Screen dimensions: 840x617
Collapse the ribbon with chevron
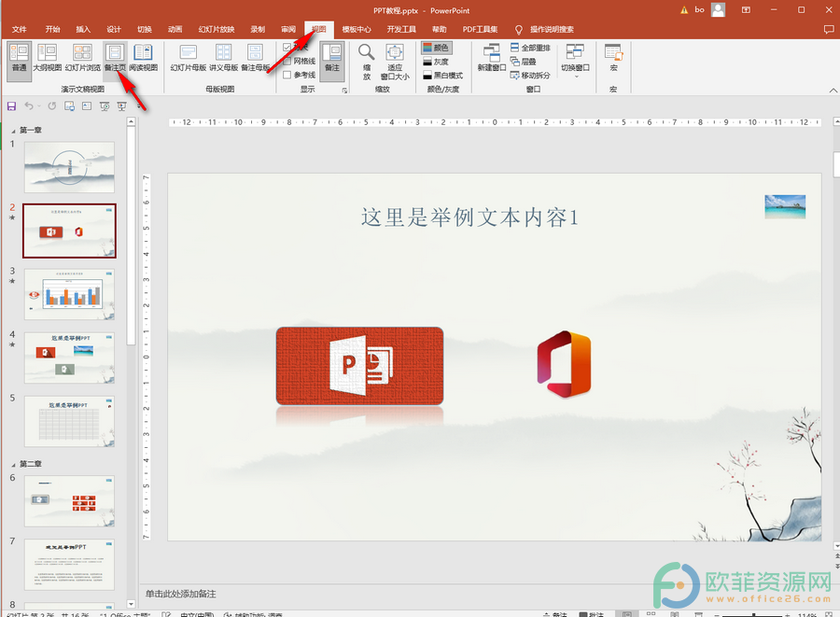pos(833,90)
